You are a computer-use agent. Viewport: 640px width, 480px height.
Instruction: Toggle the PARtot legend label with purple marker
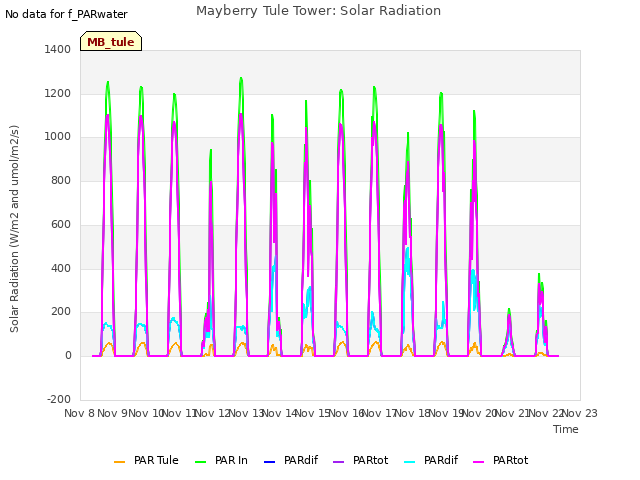point(371,460)
